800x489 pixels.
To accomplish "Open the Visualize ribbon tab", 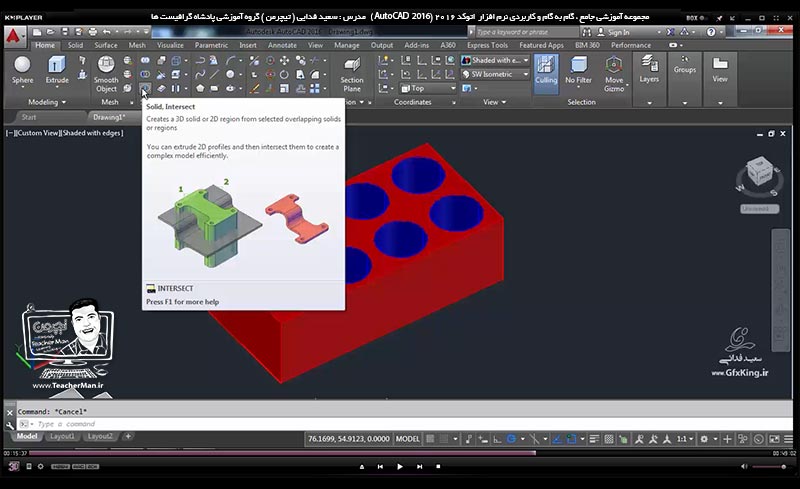I will pos(170,45).
